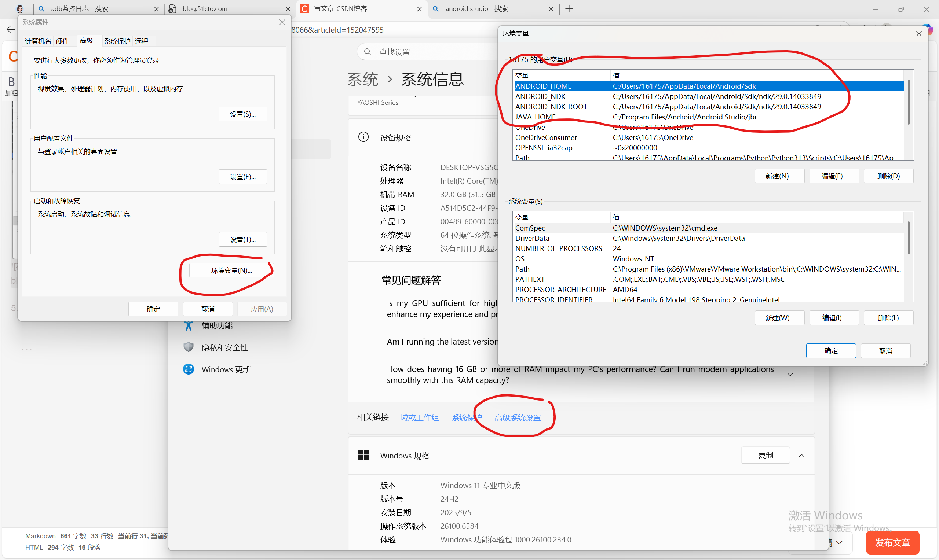Select the ANDROID_NDK user variable row
This screenshot has width=939, height=560.
click(709, 96)
